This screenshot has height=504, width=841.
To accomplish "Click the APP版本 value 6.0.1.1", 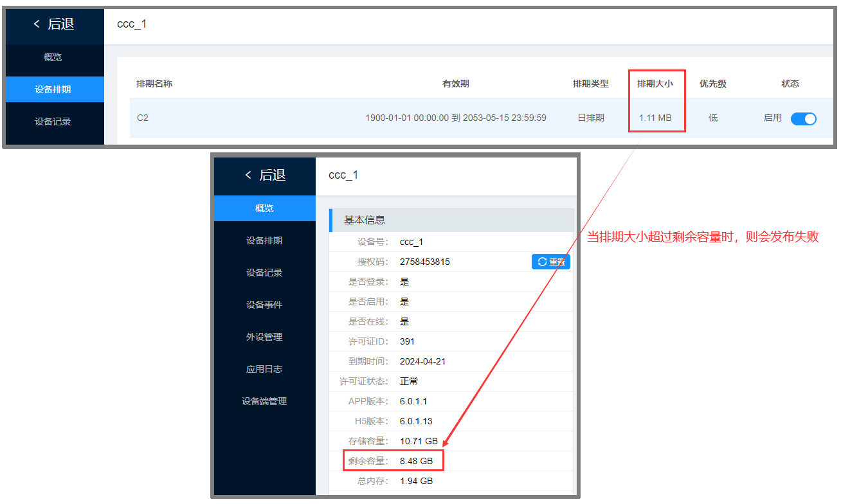I will [413, 401].
